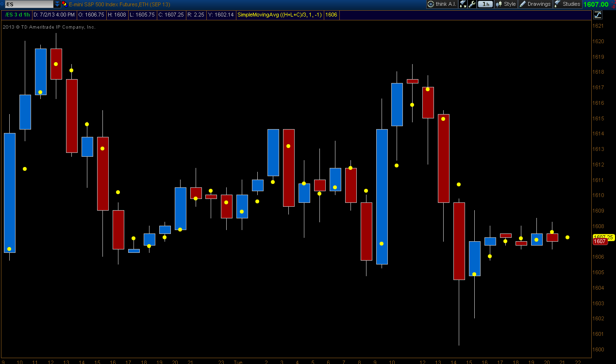This screenshot has height=364, width=616.
Task: Click the 'Y: 1602.14' cursor value
Action: [x=221, y=15]
